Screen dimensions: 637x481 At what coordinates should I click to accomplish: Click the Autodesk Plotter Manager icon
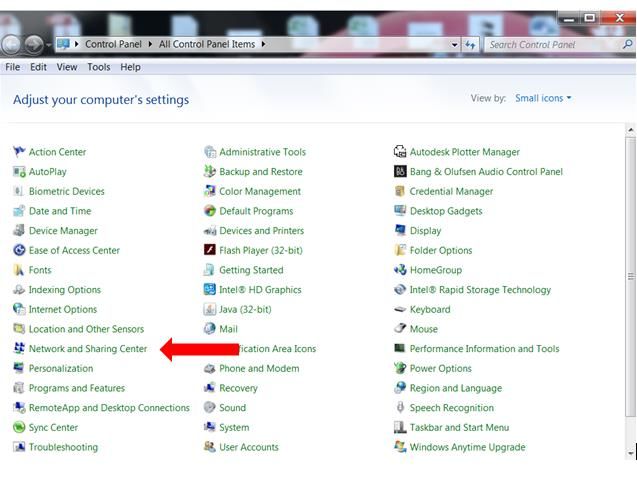click(400, 152)
